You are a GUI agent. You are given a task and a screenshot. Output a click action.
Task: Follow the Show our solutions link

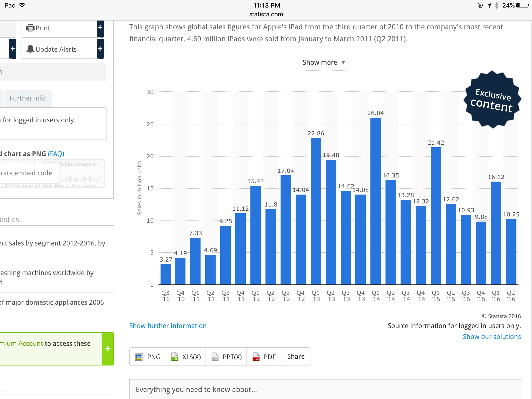[x=491, y=337]
